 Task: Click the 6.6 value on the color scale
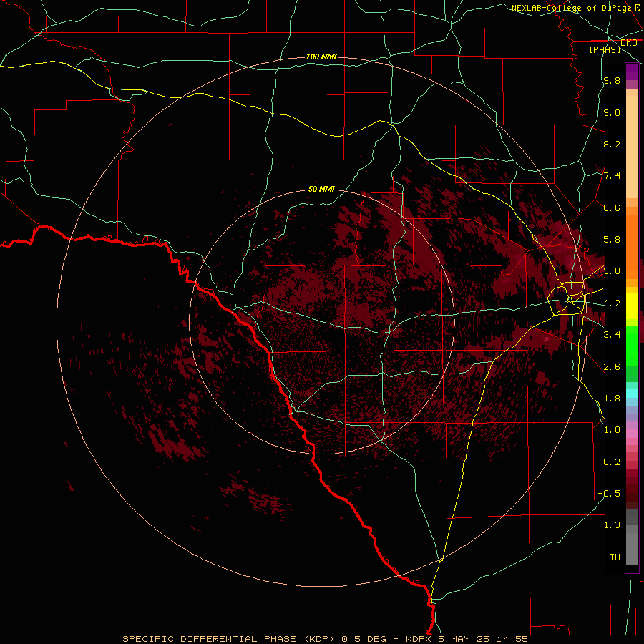point(612,208)
